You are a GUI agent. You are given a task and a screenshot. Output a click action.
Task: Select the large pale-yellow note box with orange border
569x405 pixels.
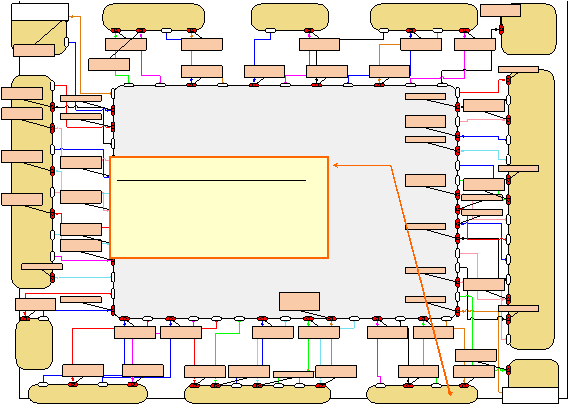pyautogui.click(x=219, y=208)
